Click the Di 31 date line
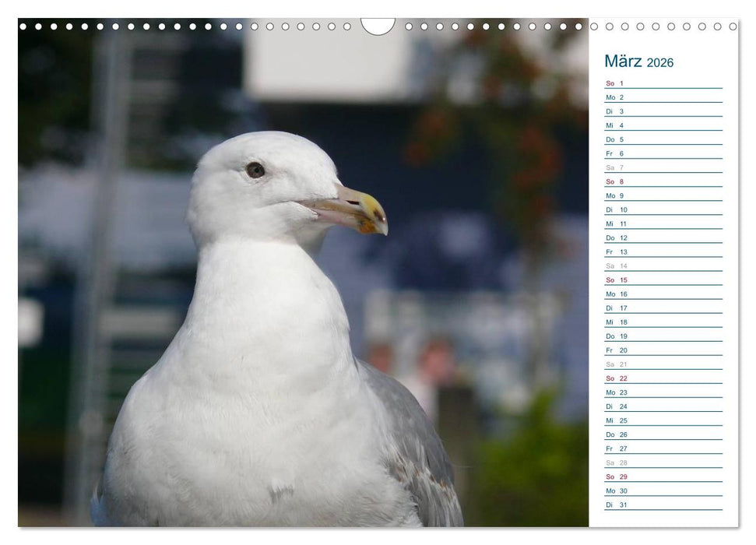756x545 pixels. pyautogui.click(x=663, y=505)
